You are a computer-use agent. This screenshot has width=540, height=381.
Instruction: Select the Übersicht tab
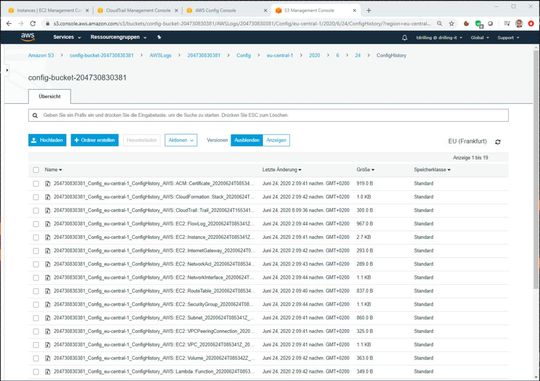50,96
